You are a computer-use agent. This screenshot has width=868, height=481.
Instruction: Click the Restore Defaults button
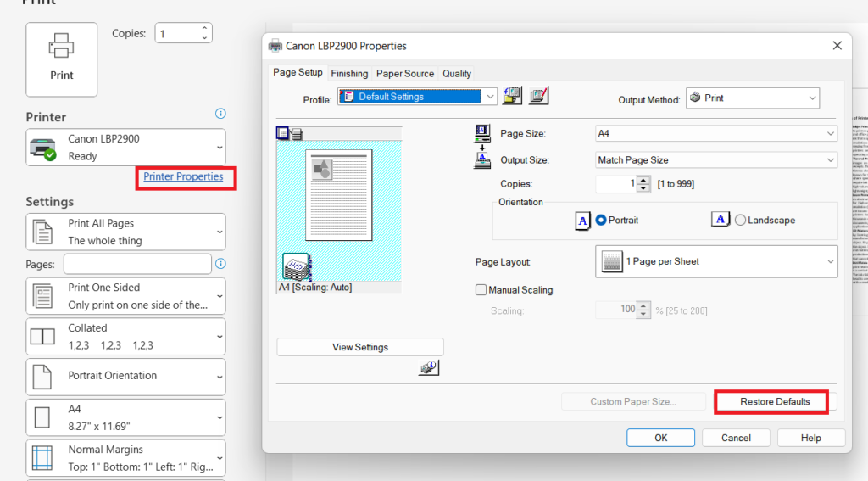click(771, 402)
